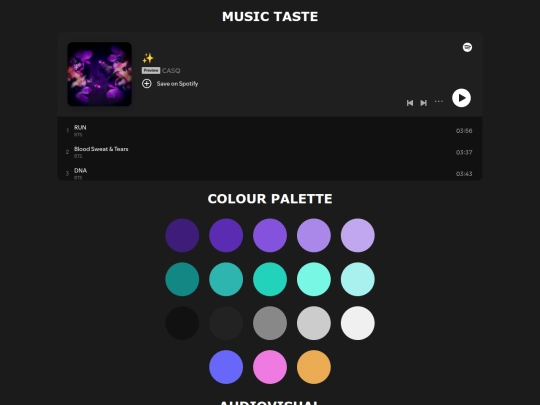The image size is (540, 405).
Task: Skip to the previous track
Action: coord(410,103)
